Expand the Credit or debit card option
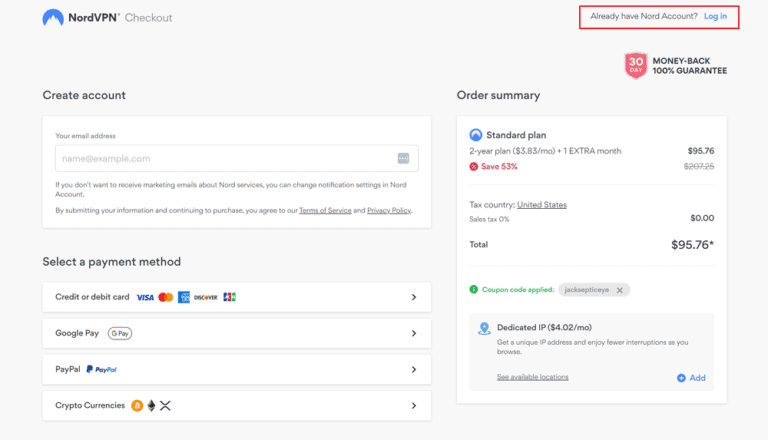The width and height of the screenshot is (768, 440). [414, 297]
